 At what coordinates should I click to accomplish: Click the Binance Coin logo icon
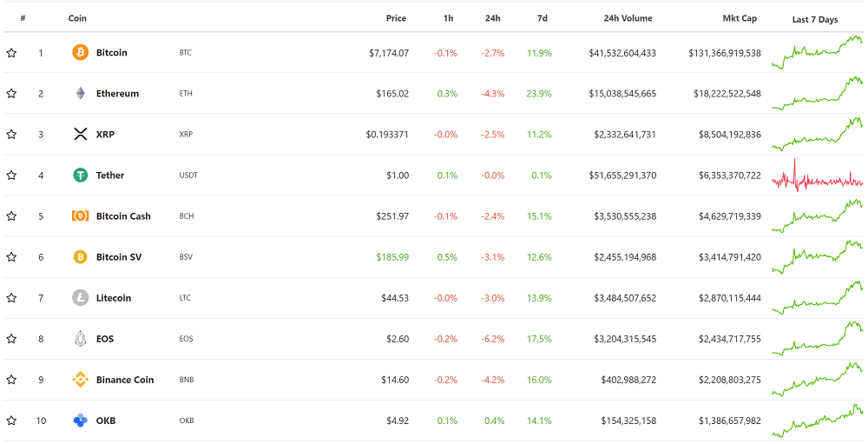(x=80, y=380)
